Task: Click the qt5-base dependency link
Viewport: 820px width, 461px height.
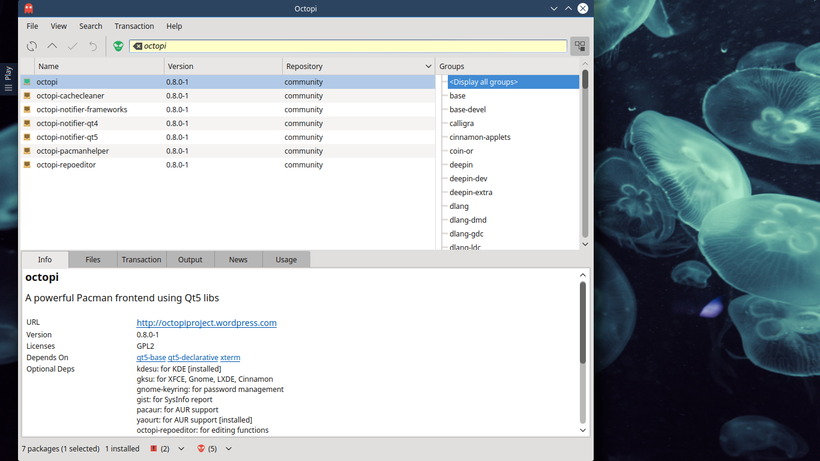Action: click(x=151, y=358)
